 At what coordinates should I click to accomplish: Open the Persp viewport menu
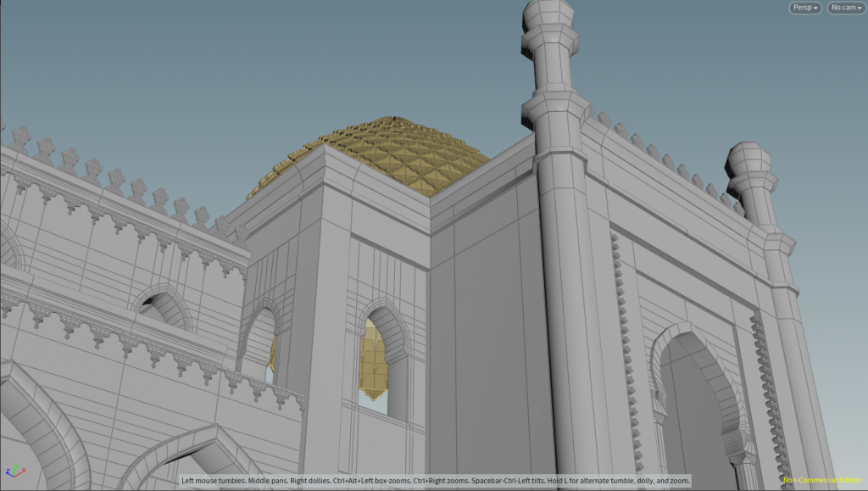click(x=805, y=8)
